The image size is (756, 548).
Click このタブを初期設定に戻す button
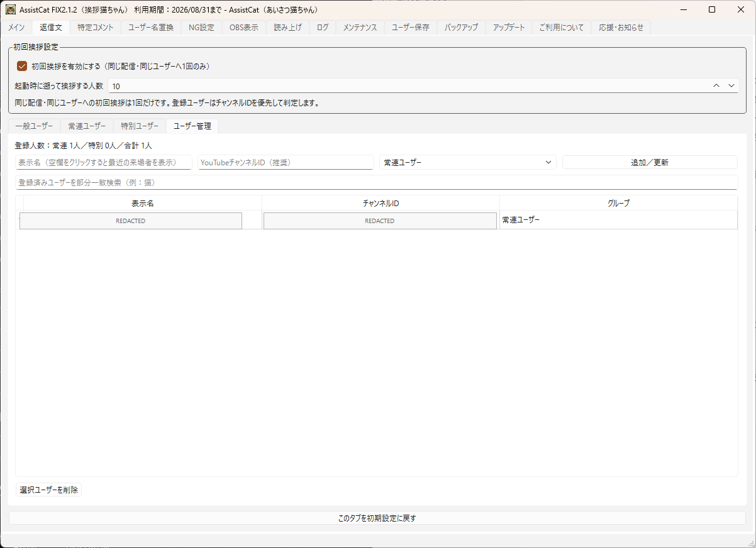[377, 518]
